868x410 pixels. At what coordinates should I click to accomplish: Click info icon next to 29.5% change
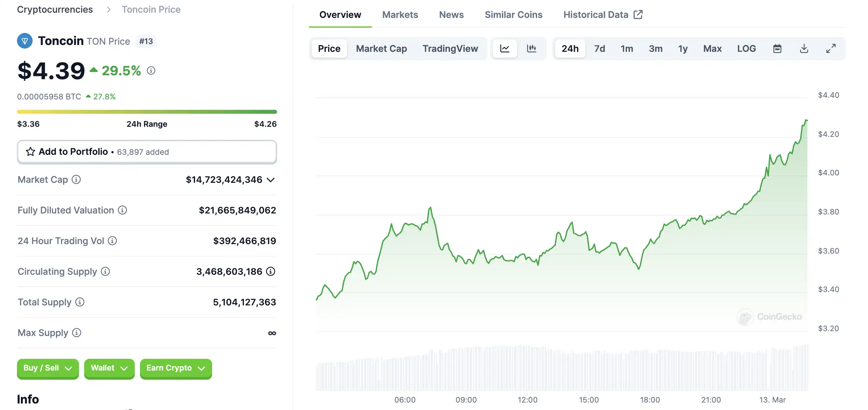(x=151, y=71)
